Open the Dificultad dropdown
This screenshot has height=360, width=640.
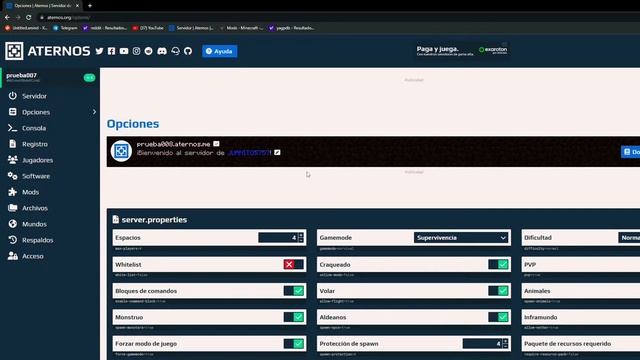(x=629, y=238)
